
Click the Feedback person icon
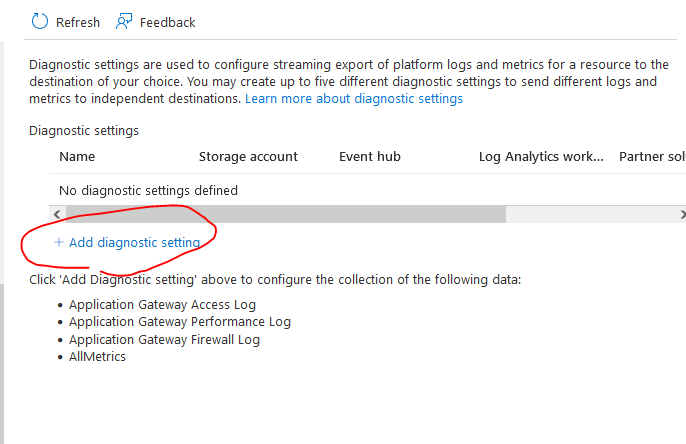click(x=124, y=22)
